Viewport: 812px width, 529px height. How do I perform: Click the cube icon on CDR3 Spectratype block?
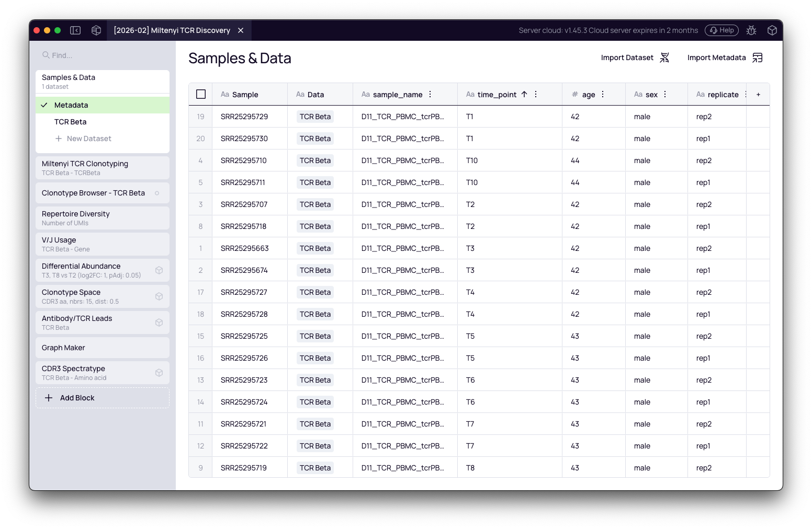(159, 373)
